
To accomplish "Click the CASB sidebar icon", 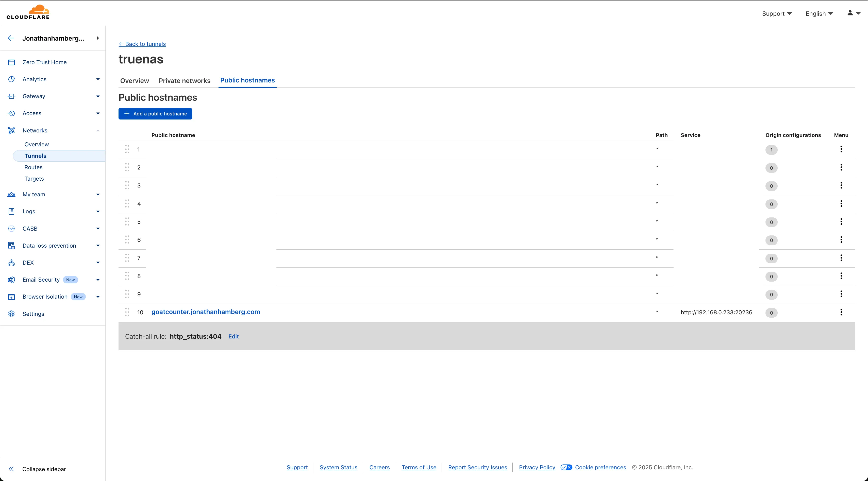I will point(11,229).
